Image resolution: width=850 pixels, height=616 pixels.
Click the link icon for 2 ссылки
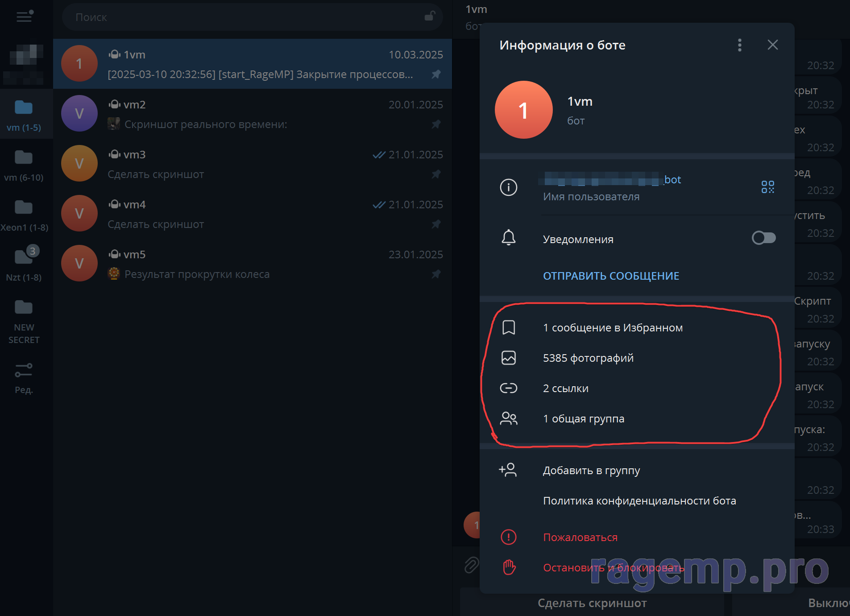coord(509,389)
